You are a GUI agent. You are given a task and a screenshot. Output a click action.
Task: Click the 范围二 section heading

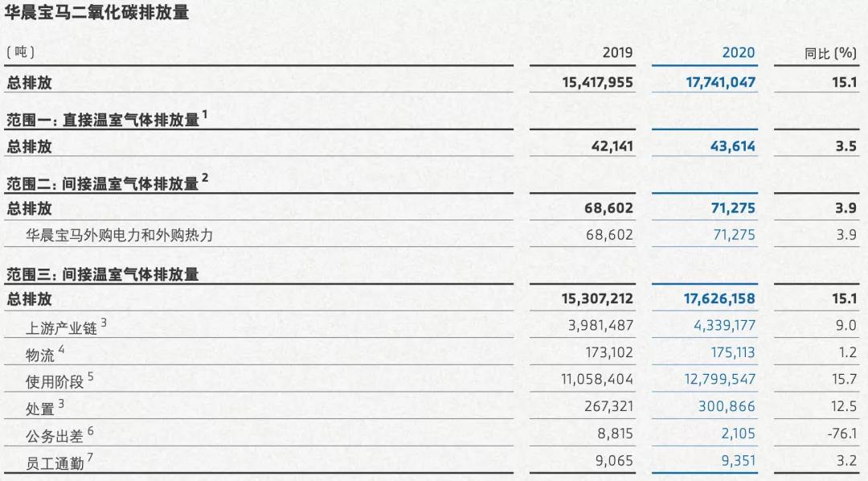pyautogui.click(x=103, y=183)
